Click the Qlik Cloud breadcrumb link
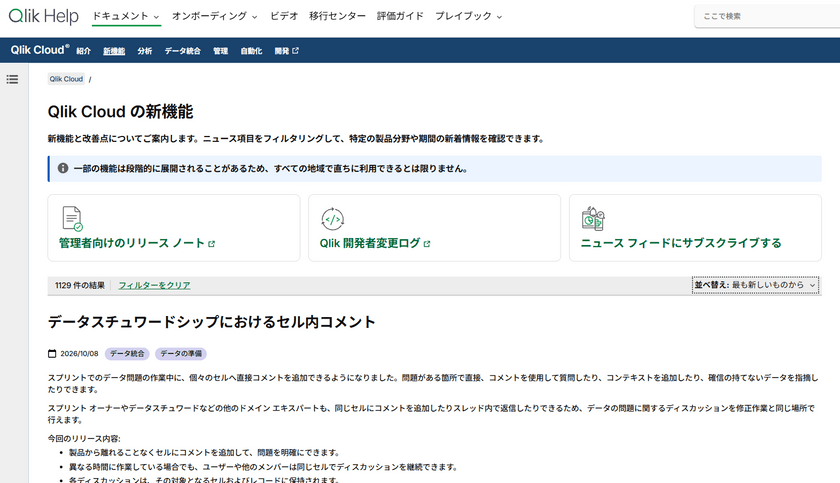The width and height of the screenshot is (840, 483). 66,79
